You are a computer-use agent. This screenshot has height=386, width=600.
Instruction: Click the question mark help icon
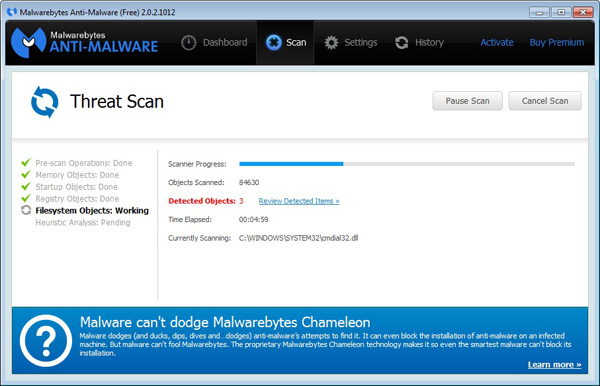[x=46, y=340]
